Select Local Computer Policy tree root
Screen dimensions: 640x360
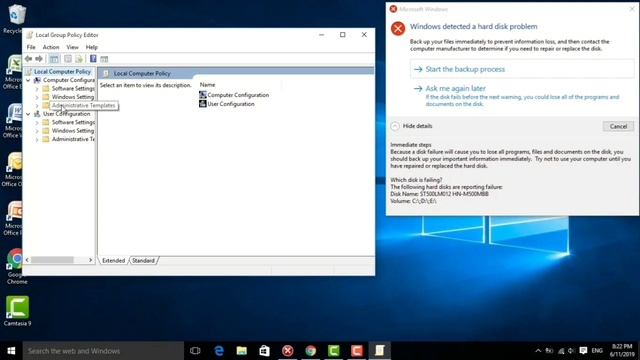click(x=62, y=71)
